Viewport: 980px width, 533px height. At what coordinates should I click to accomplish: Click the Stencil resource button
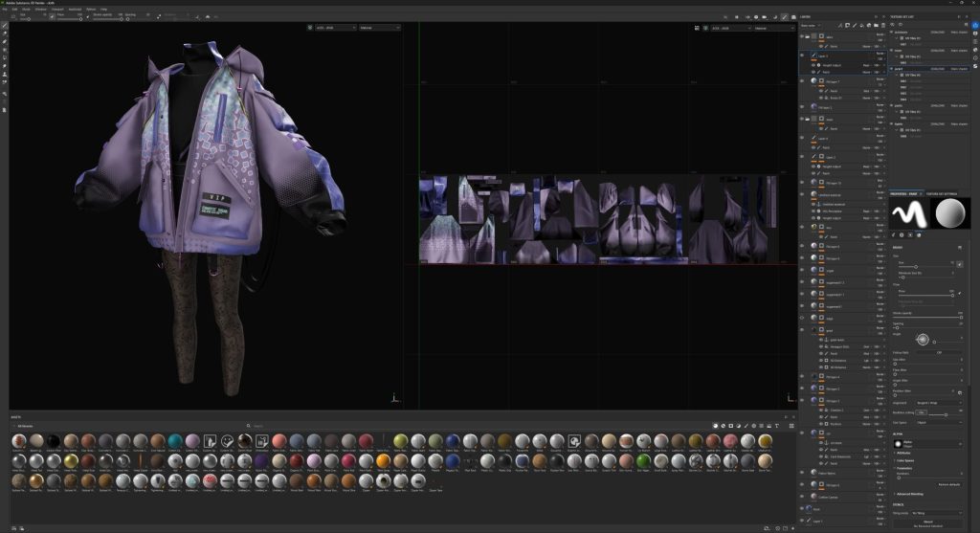(926, 523)
